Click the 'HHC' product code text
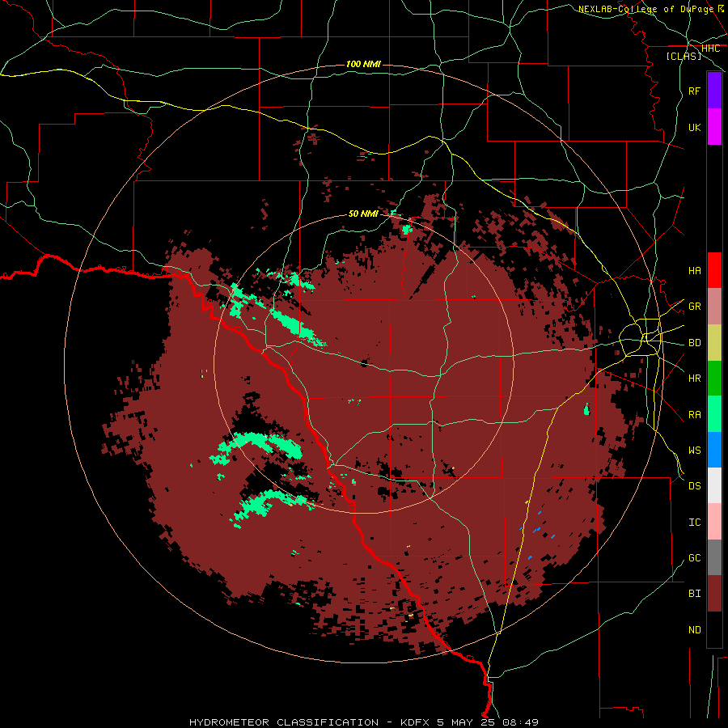The height and width of the screenshot is (728, 728). click(x=710, y=49)
